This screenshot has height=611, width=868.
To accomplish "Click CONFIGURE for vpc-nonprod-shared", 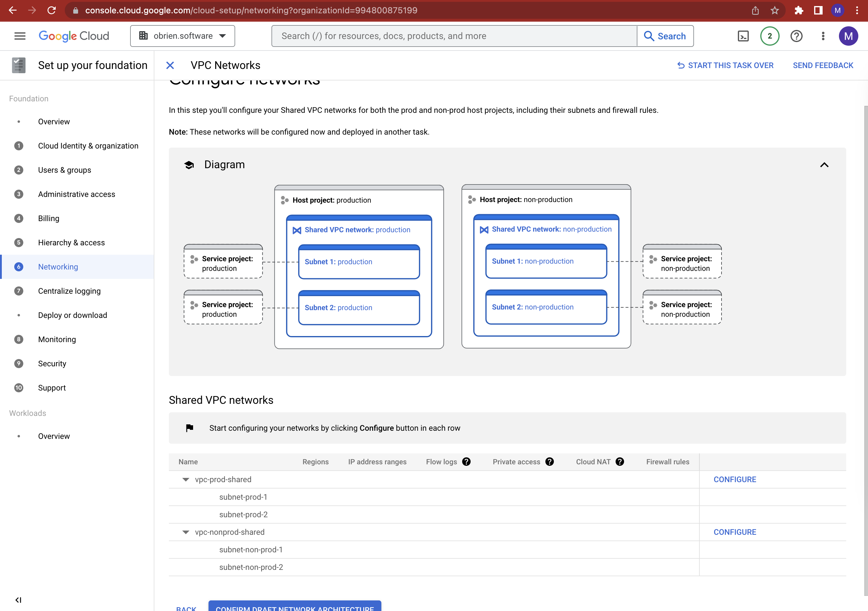I will coord(735,532).
